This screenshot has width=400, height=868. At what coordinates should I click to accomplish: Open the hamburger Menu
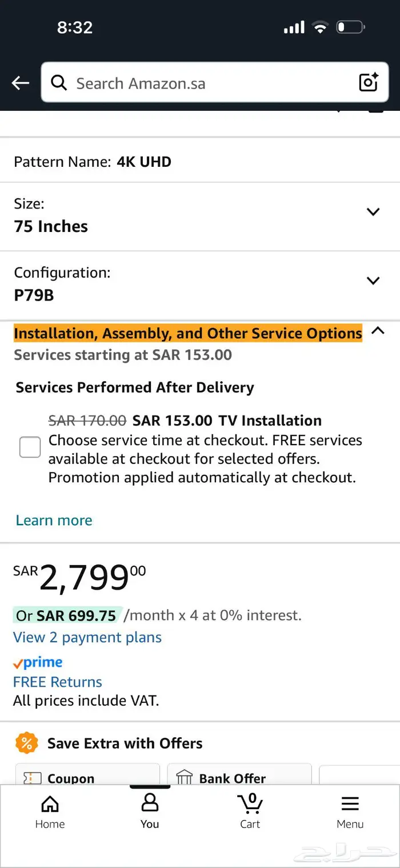(x=350, y=812)
